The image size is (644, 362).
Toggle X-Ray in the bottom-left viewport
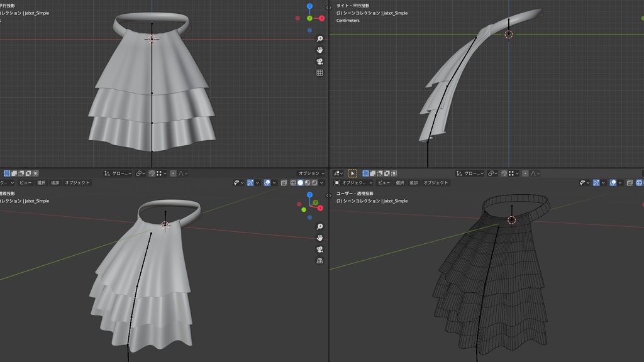click(x=284, y=183)
